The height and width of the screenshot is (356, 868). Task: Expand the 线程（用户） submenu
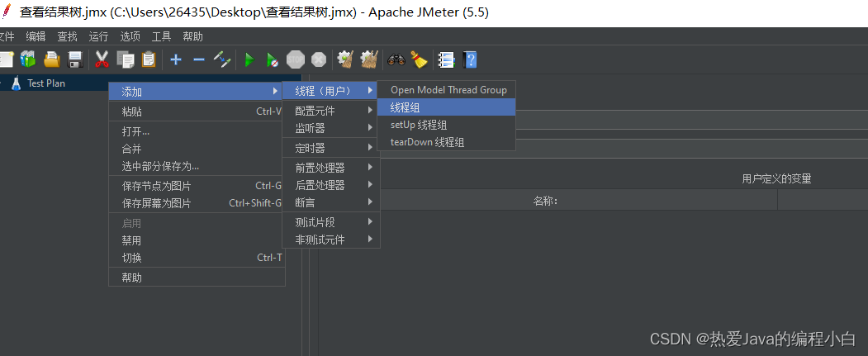[331, 90]
